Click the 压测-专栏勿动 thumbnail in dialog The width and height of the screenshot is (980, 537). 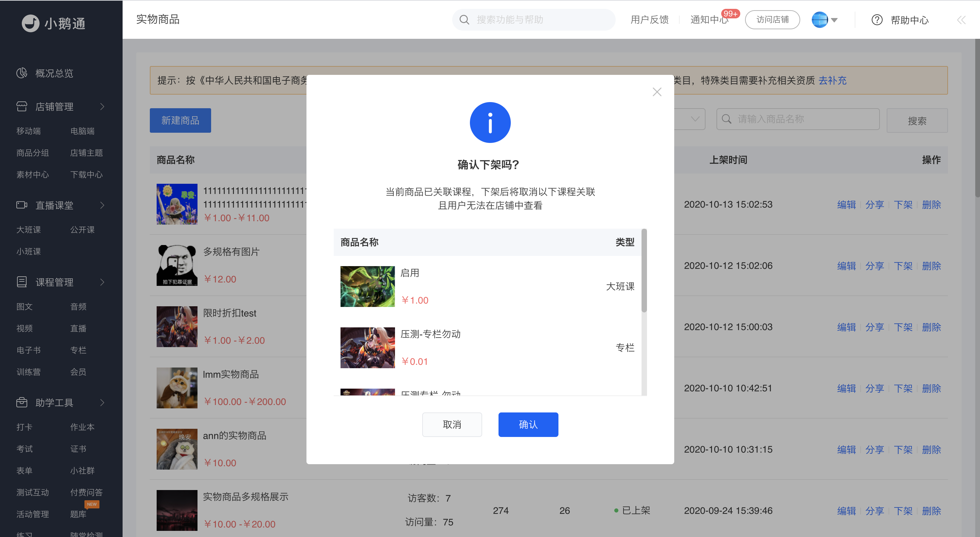pos(367,347)
